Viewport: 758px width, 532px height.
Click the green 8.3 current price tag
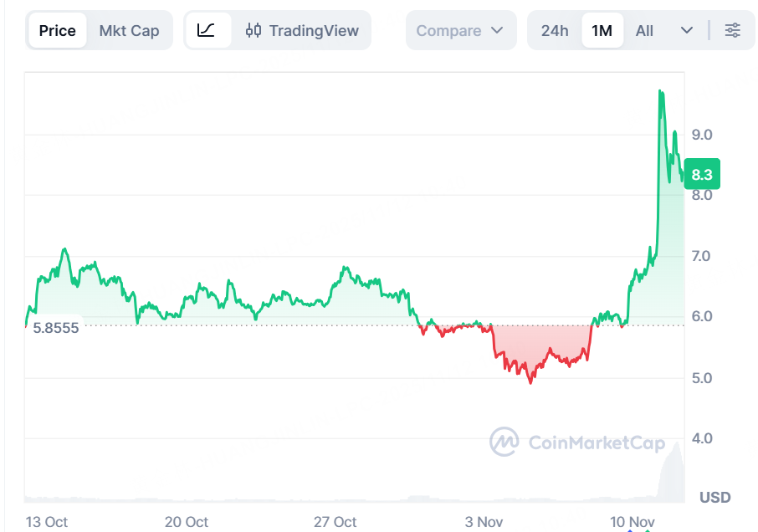pos(701,175)
